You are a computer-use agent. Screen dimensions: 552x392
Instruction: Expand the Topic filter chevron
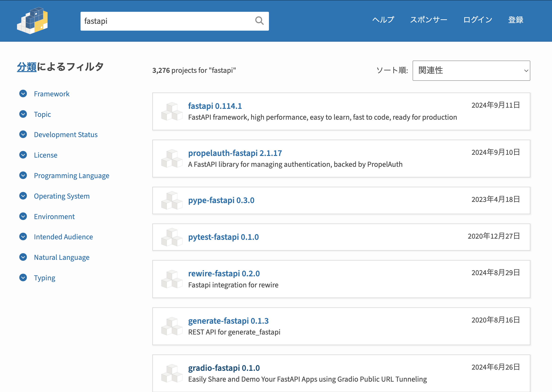23,114
